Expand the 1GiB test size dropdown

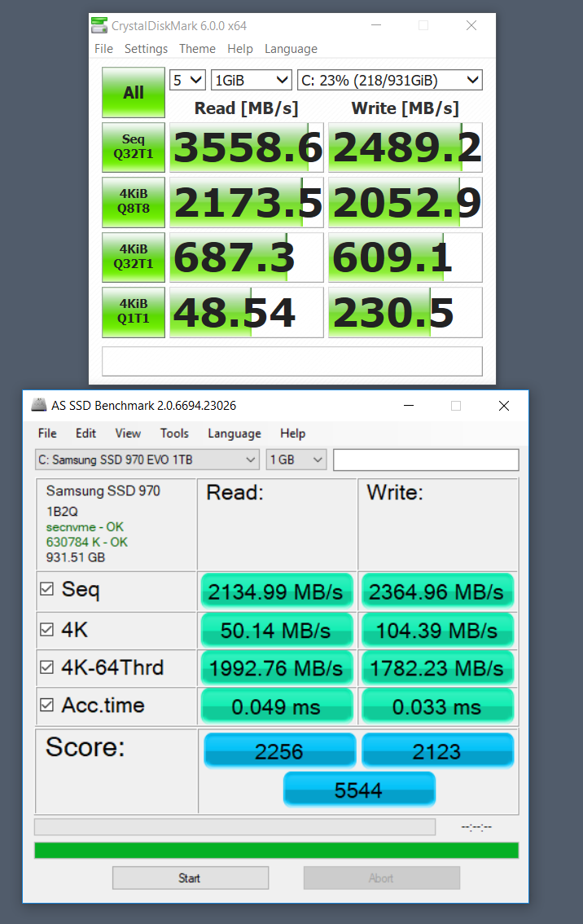pos(251,80)
